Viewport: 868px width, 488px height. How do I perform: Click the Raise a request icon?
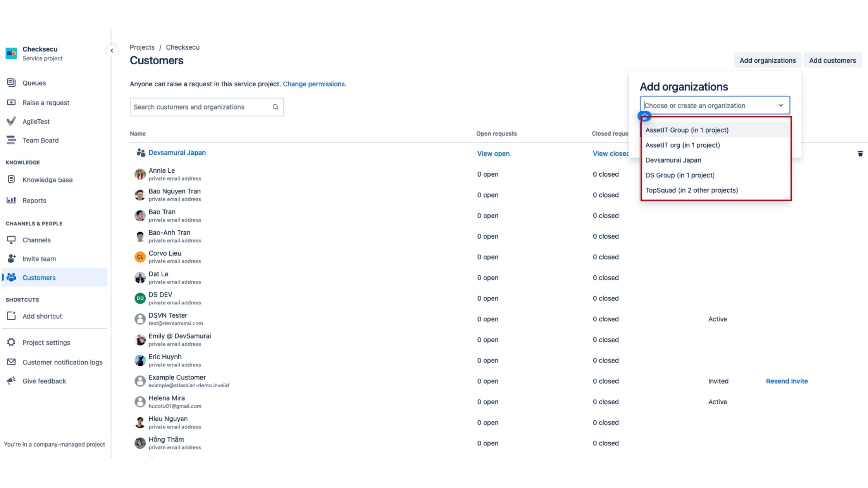tap(11, 102)
